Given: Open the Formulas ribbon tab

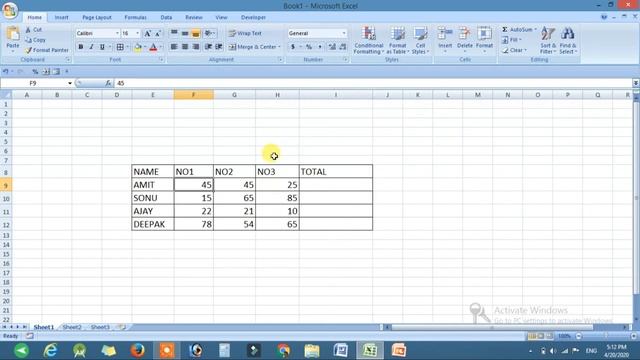Looking at the screenshot, I should coord(136,18).
